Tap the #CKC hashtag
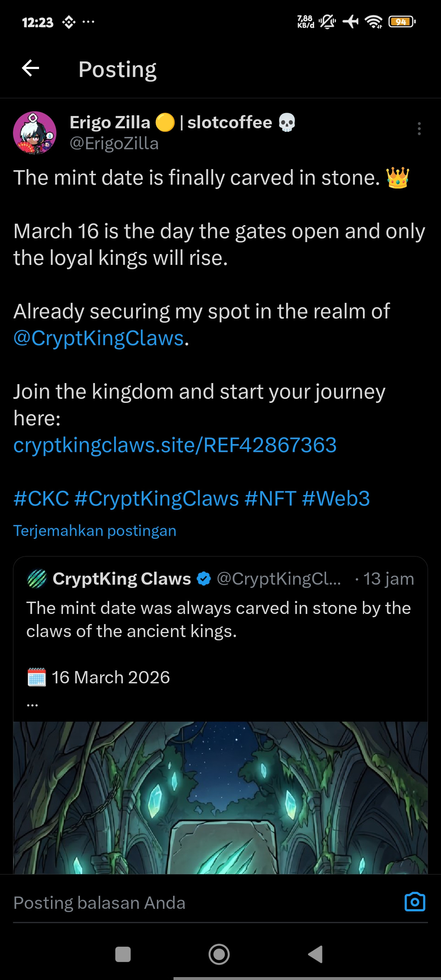This screenshot has height=980, width=441. (x=41, y=498)
